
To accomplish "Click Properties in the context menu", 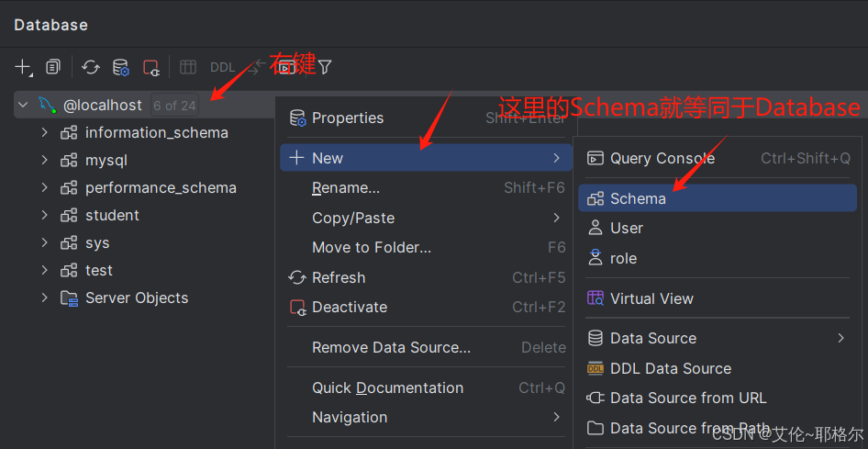I will [x=347, y=118].
